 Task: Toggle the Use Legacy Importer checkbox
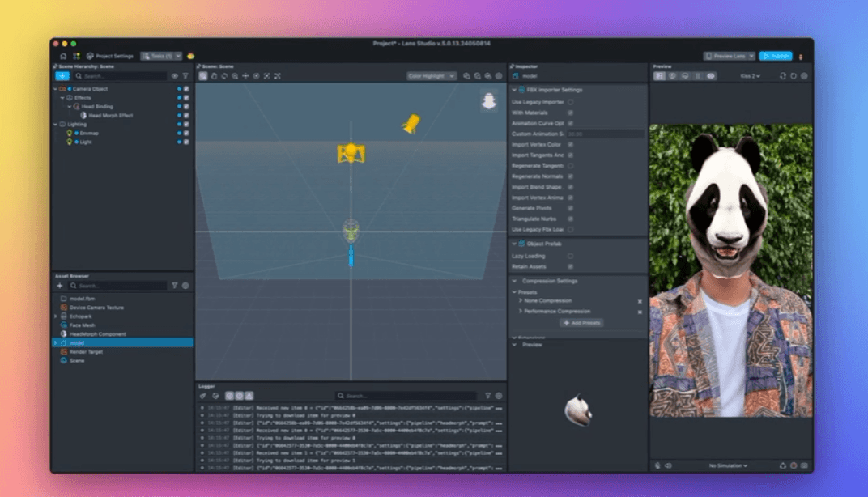[x=570, y=102]
